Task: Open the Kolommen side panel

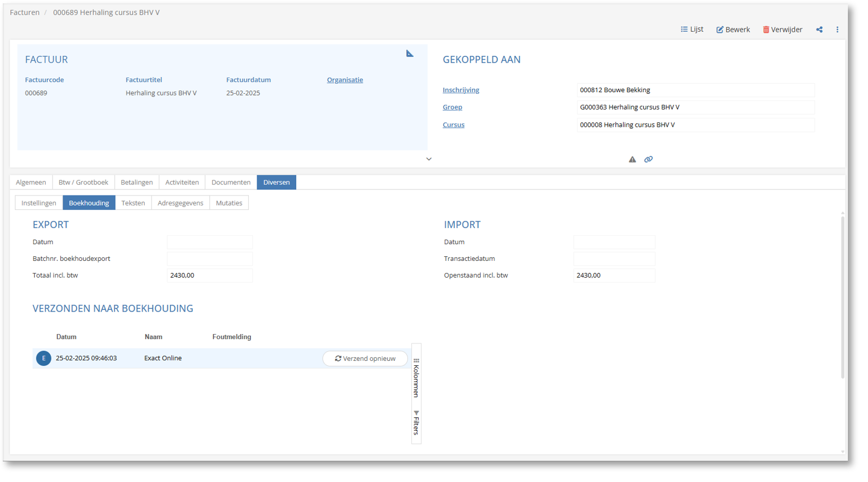Action: click(x=416, y=378)
